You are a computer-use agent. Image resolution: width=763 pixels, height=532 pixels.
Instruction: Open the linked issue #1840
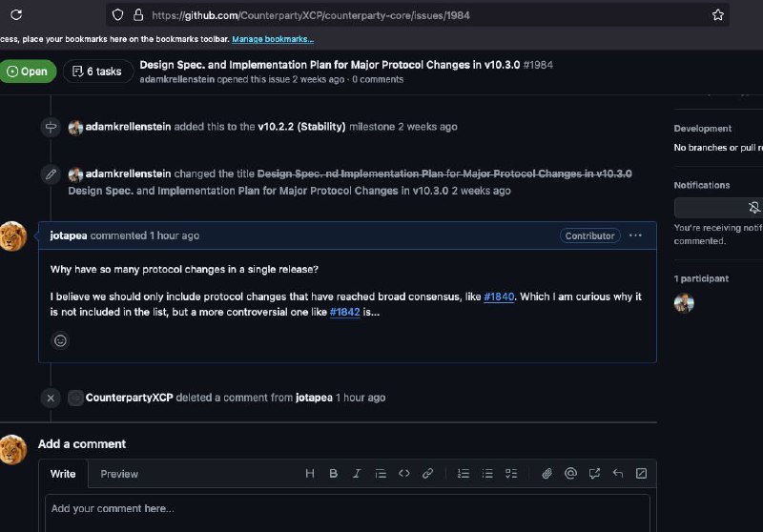click(499, 297)
